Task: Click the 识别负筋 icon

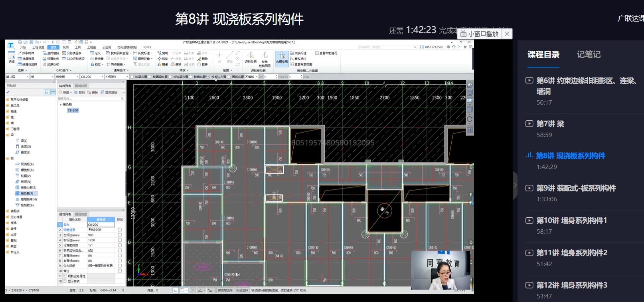Action: tap(251, 58)
